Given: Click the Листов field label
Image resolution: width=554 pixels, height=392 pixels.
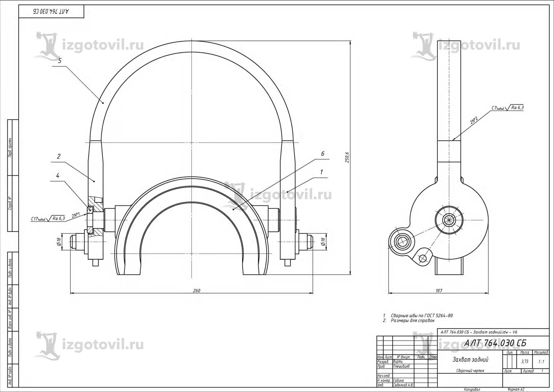Looking at the screenshot, I should 528,371.
